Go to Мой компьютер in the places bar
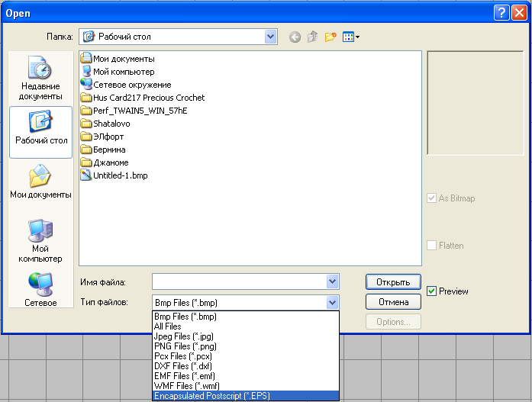The height and width of the screenshot is (402, 532). coord(40,240)
